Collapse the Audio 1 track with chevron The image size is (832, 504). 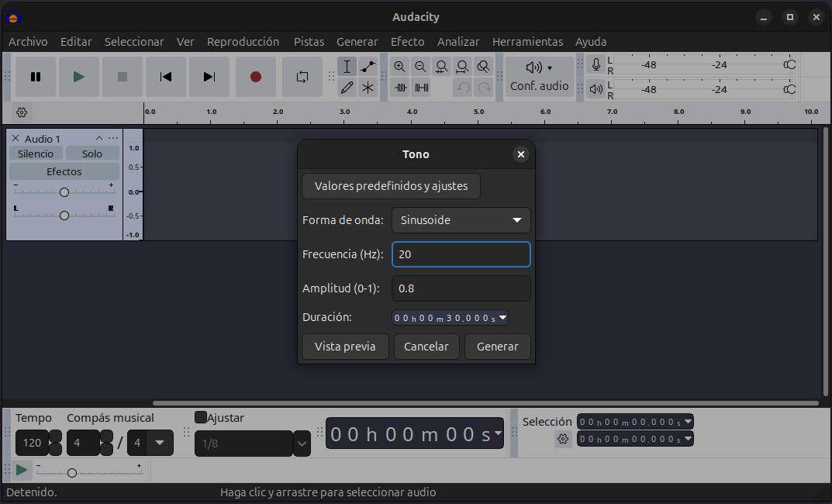99,138
